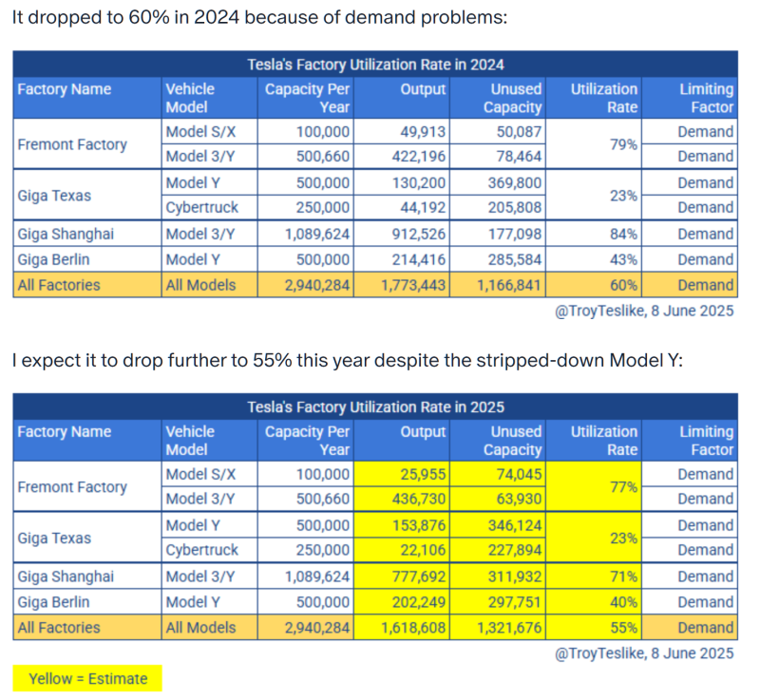
Task: Click the 1,773,443 total output cell
Action: click(x=402, y=285)
